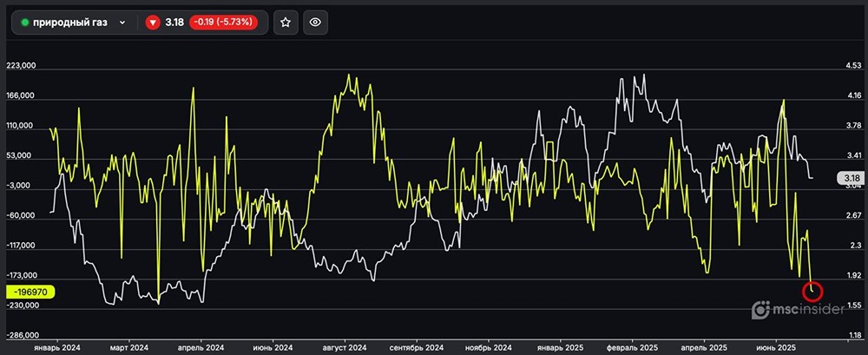Click the апрель 2025 axis label
868x355 pixels.
tap(704, 347)
